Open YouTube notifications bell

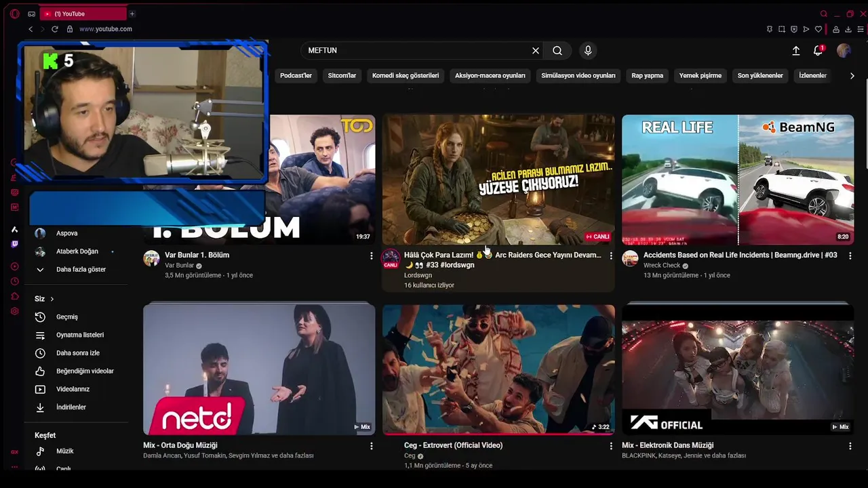click(818, 50)
